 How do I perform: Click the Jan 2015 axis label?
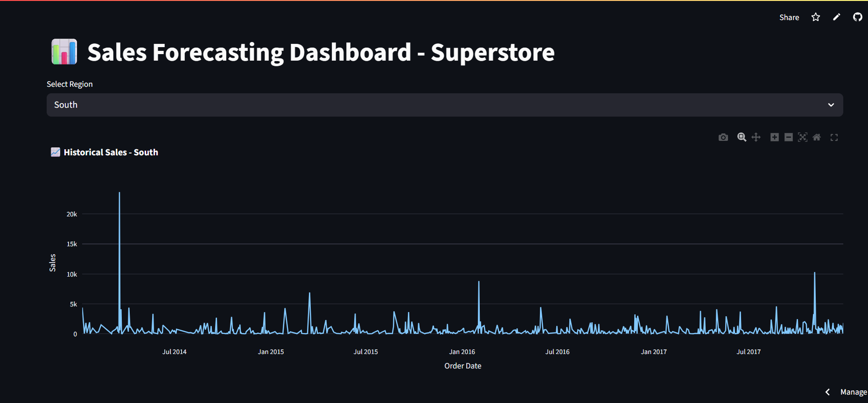271,352
